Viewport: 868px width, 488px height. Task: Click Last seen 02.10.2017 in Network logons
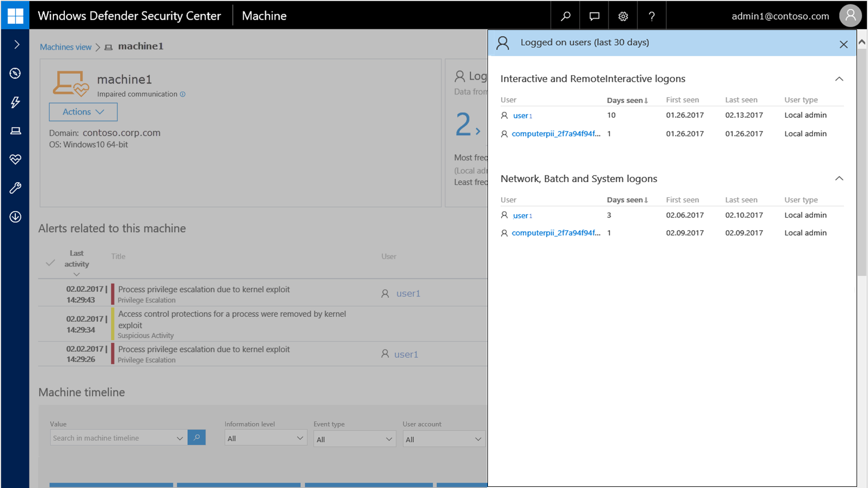pos(744,215)
